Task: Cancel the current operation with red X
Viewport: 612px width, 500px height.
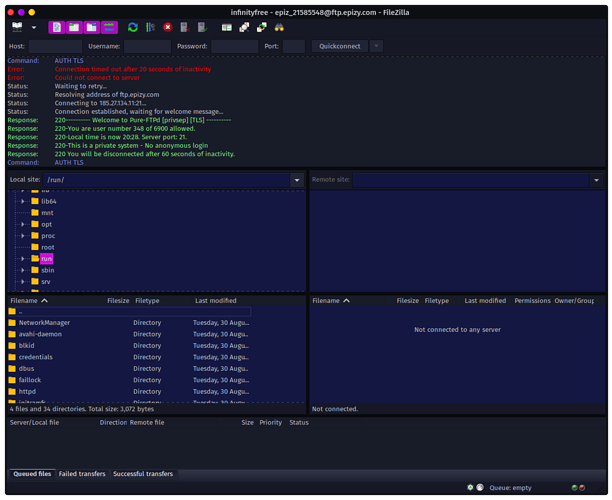Action: [168, 27]
